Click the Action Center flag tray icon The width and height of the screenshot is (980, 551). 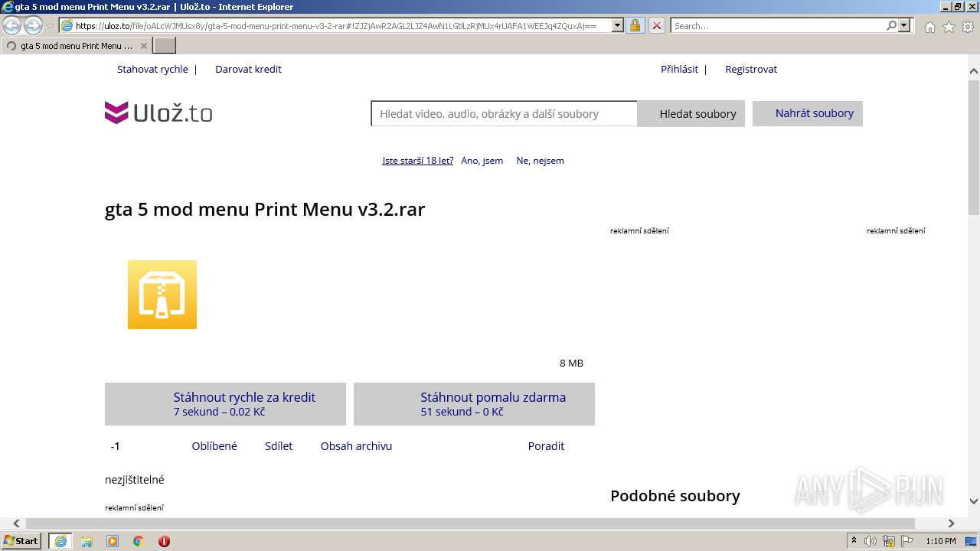point(907,541)
